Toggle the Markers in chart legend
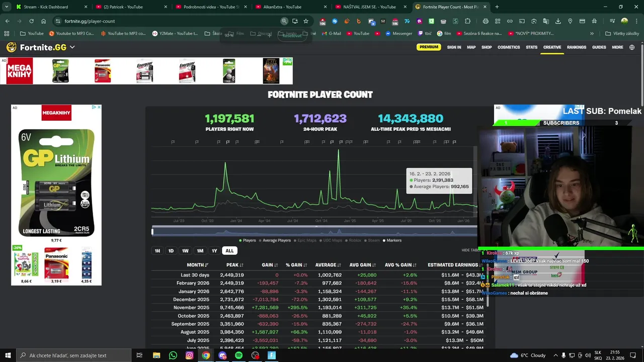 coord(392,240)
